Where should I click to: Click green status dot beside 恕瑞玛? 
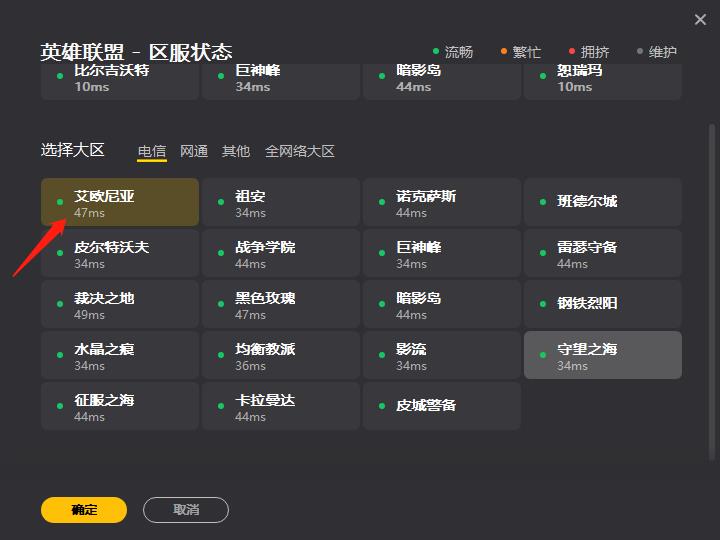[543, 76]
